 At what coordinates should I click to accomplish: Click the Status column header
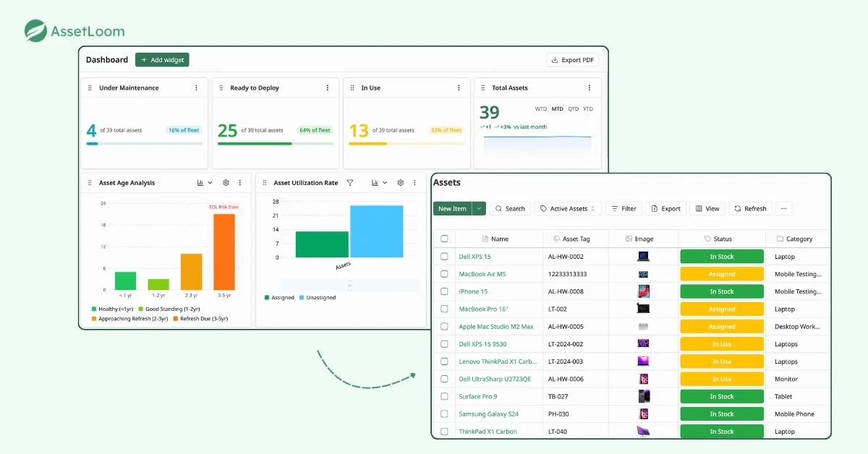click(718, 239)
